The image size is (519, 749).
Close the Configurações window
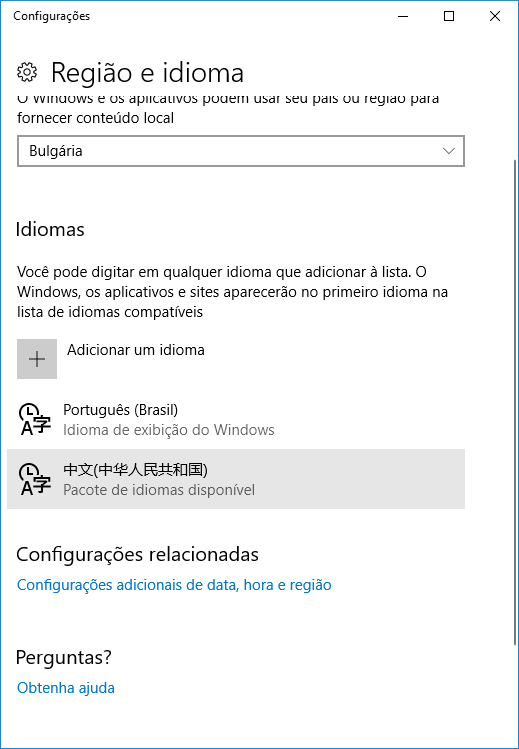click(x=495, y=16)
